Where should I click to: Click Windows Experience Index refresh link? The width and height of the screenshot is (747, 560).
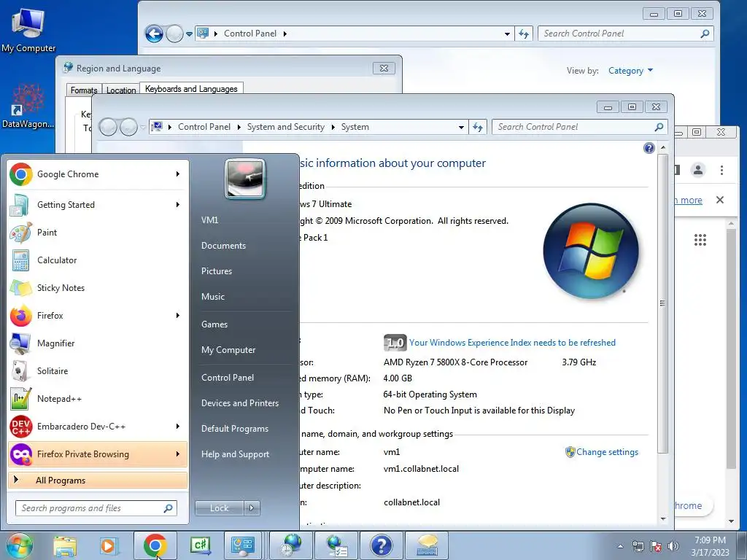point(512,343)
